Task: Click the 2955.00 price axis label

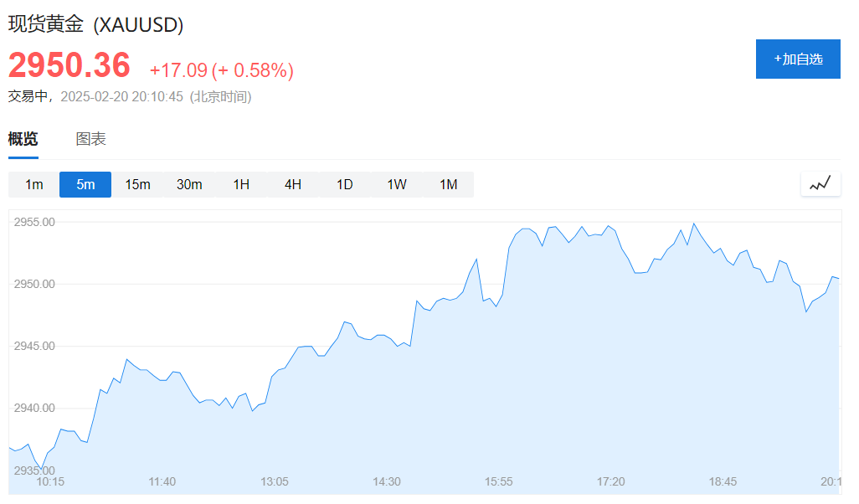Action: click(34, 223)
